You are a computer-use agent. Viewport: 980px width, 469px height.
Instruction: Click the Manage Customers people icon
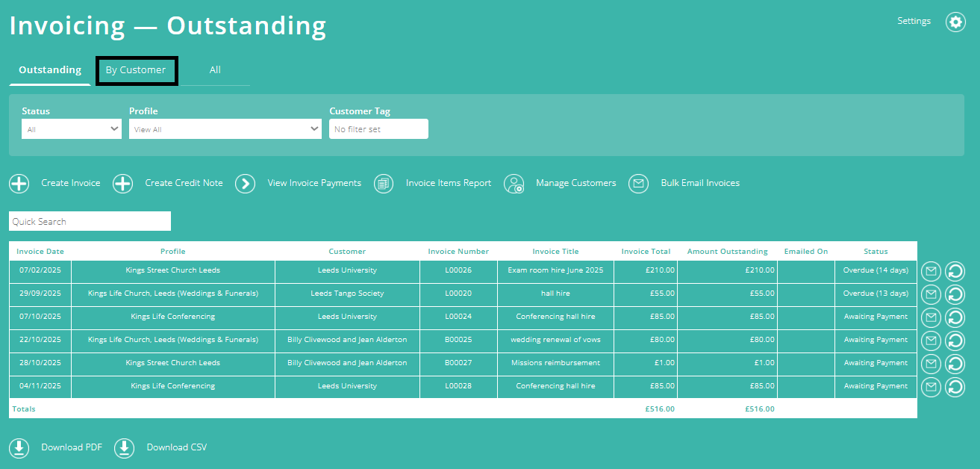(514, 183)
